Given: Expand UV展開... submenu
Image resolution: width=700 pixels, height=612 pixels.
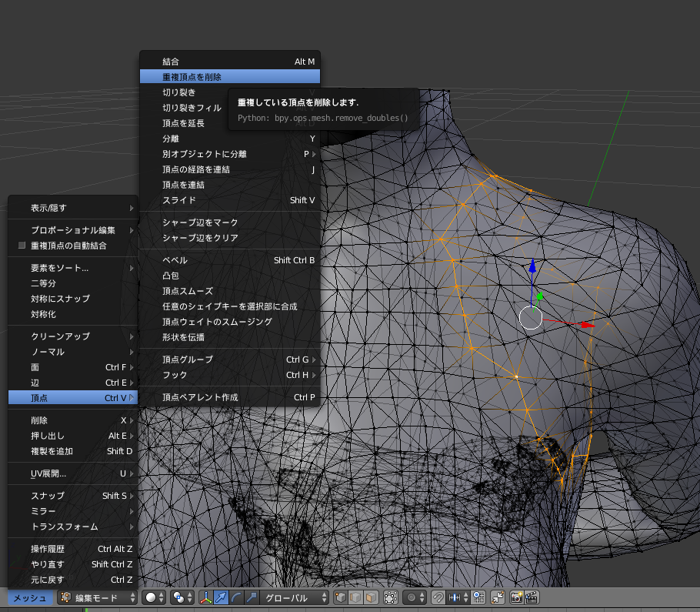Looking at the screenshot, I should (x=73, y=473).
